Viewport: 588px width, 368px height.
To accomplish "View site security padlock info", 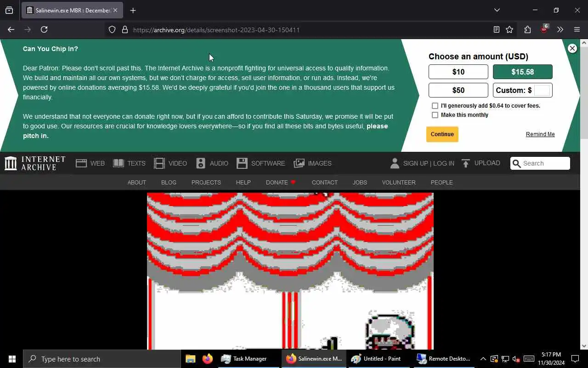I will point(124,29).
